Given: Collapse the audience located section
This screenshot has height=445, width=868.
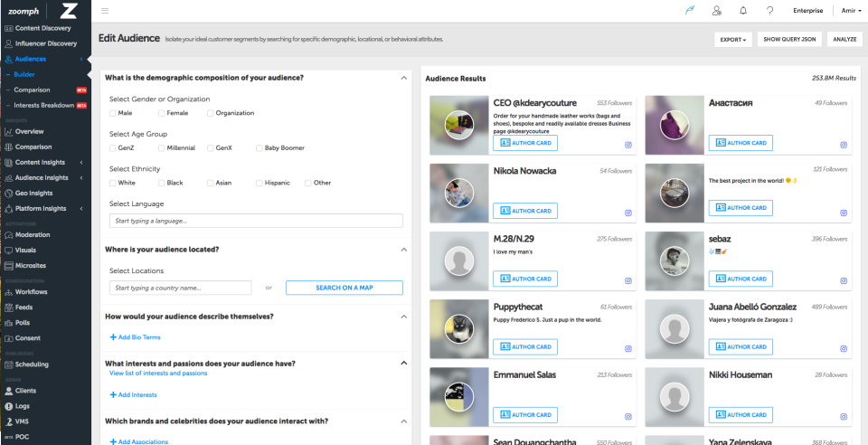Looking at the screenshot, I should click(x=403, y=250).
